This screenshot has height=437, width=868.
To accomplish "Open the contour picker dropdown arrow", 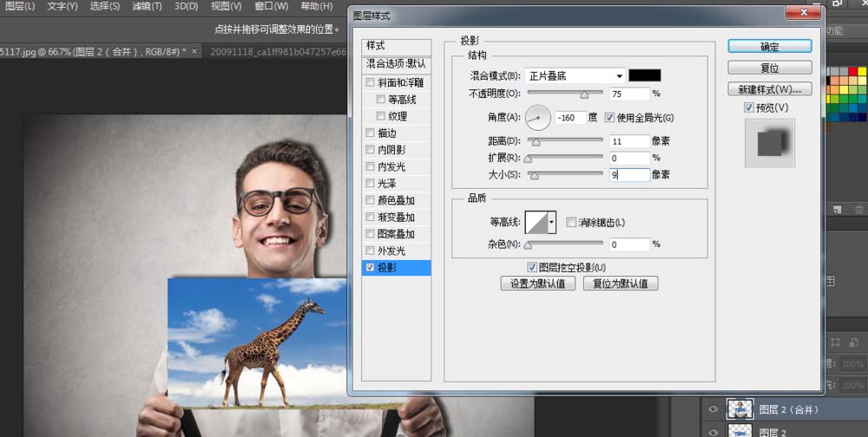I will (552, 222).
